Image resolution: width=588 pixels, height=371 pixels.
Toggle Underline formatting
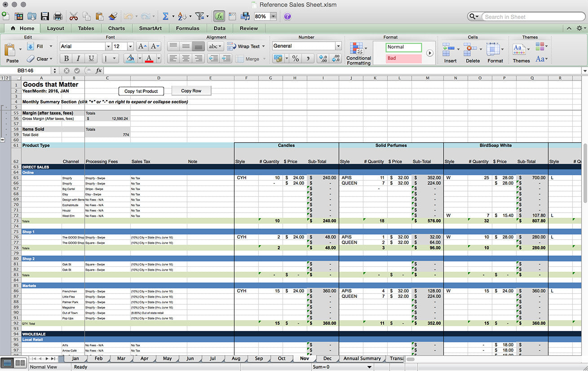pyautogui.click(x=91, y=58)
